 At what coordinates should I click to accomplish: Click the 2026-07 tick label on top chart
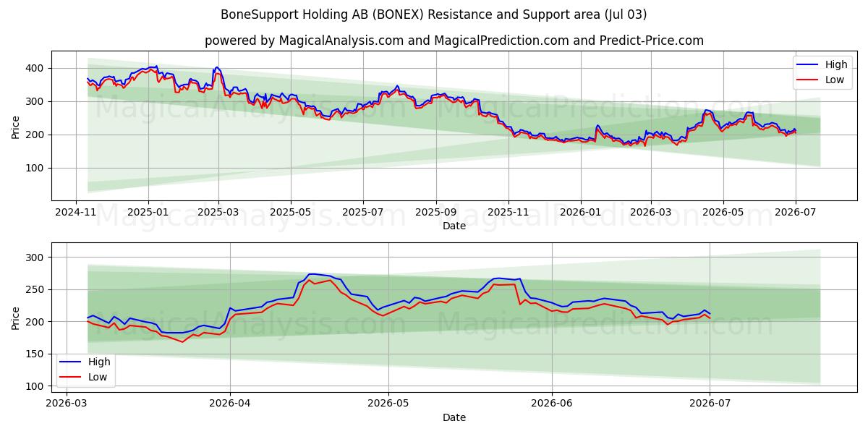795,213
